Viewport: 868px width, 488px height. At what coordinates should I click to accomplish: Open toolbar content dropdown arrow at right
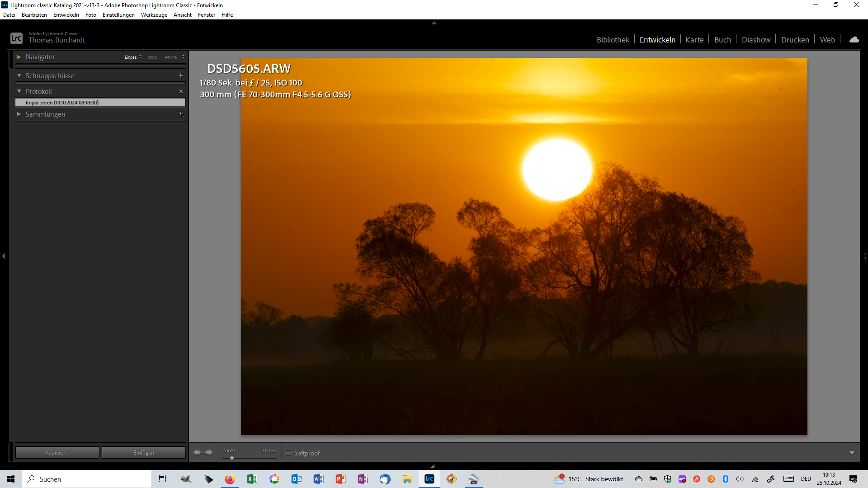(x=852, y=453)
